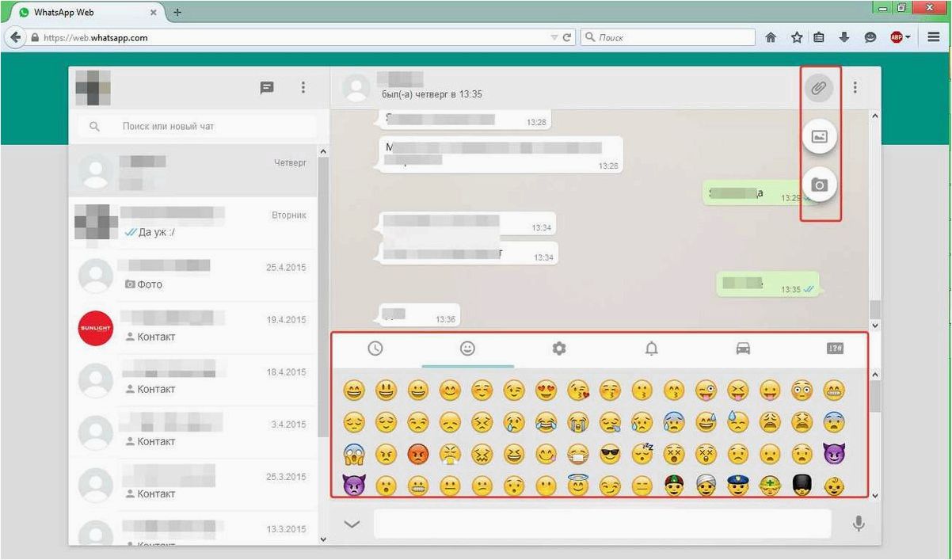Open a new browser tab
Viewport: 952px width, 560px height.
(x=177, y=13)
